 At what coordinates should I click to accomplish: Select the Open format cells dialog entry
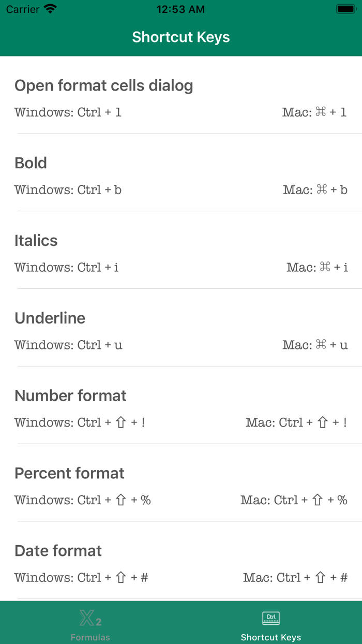coord(103,85)
